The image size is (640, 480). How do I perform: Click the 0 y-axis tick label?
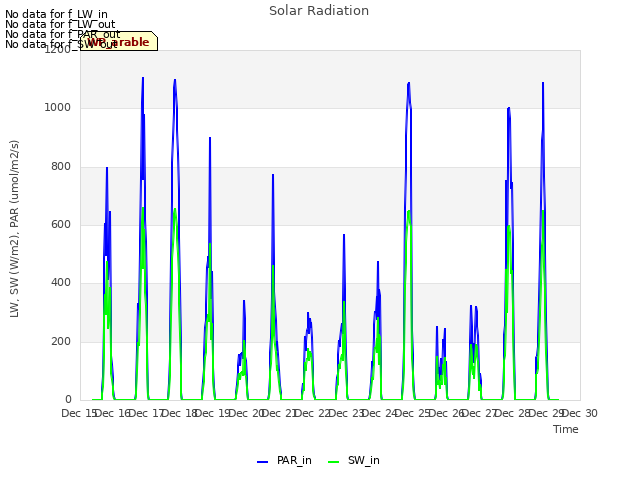click(68, 400)
